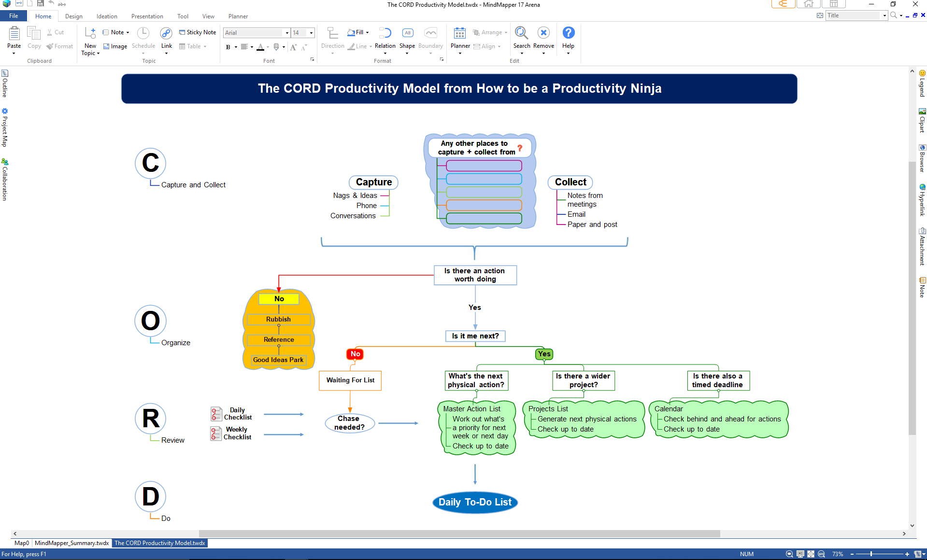Click the Search magnifier icon
The width and height of the screenshot is (927, 560).
coord(521,33)
